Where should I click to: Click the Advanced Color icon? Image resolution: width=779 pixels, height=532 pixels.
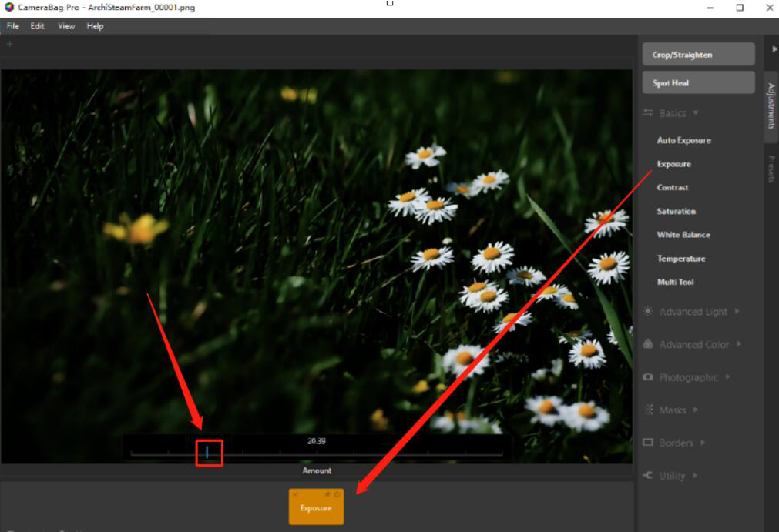(648, 344)
